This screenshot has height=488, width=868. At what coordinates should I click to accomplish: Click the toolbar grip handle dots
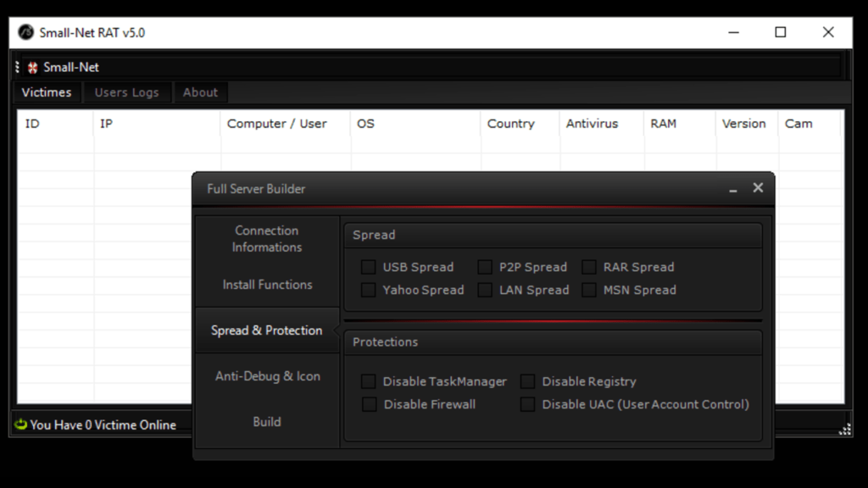click(x=17, y=67)
